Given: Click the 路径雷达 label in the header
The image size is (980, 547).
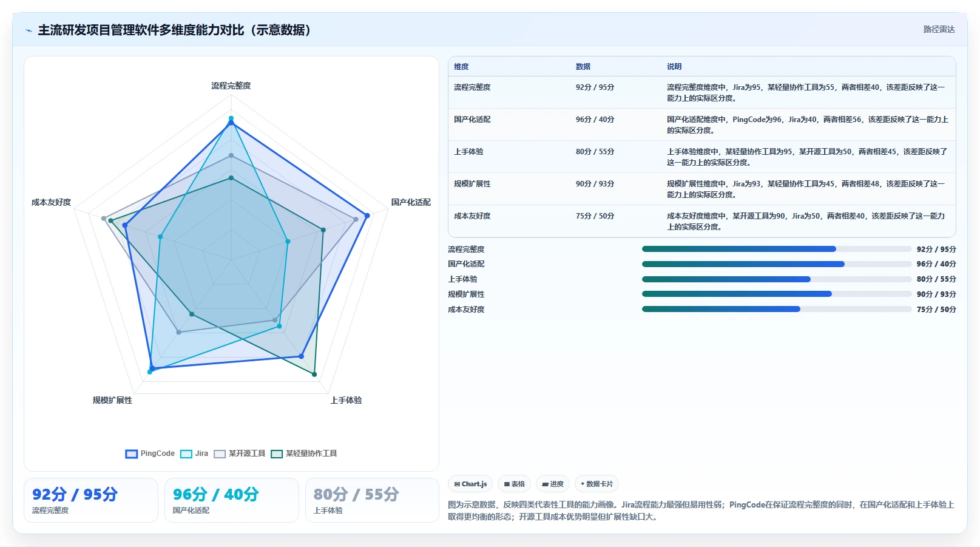Looking at the screenshot, I should point(939,29).
